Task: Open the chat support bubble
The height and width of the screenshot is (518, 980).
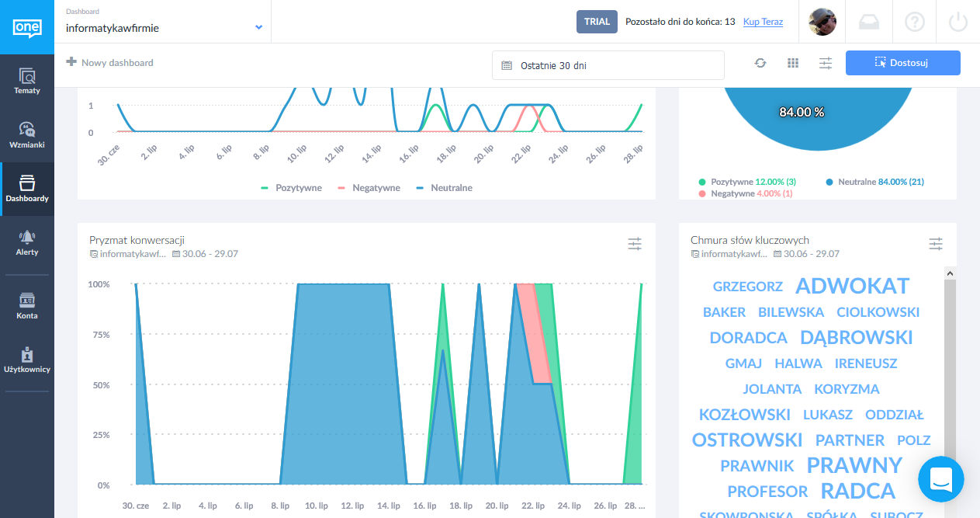Action: tap(941, 479)
